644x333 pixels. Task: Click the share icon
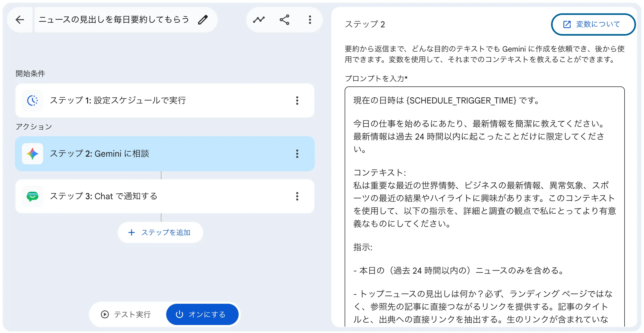tap(284, 20)
